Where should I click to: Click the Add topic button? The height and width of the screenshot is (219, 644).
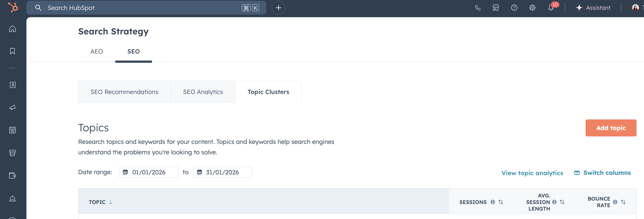point(611,128)
